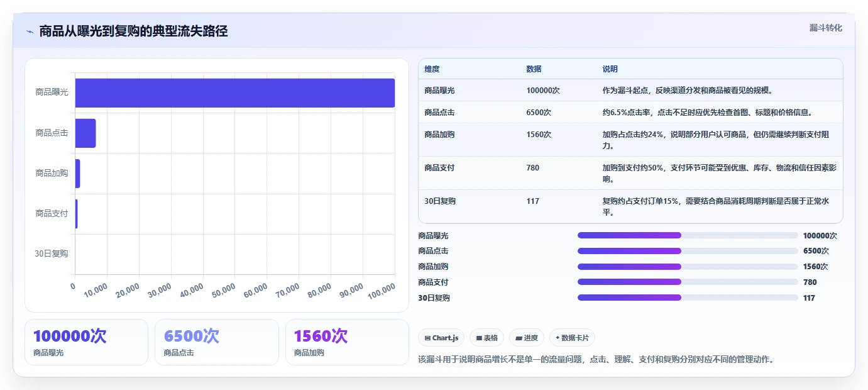Screen dimensions: 868x390
Task: Click the 商品支付 progress bar
Action: click(688, 282)
